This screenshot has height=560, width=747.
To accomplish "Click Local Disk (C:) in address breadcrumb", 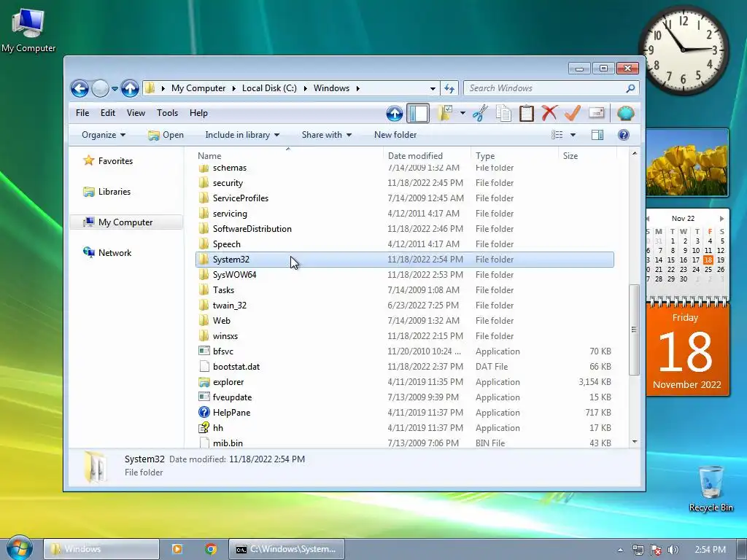I will point(269,88).
